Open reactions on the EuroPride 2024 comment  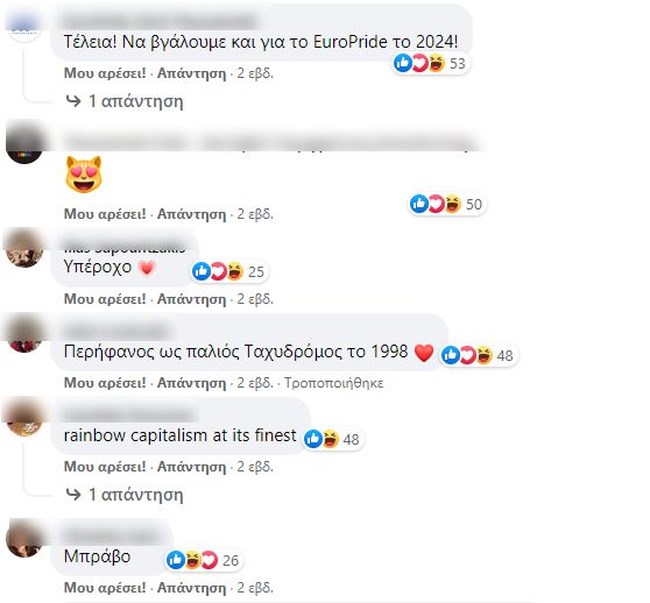430,63
